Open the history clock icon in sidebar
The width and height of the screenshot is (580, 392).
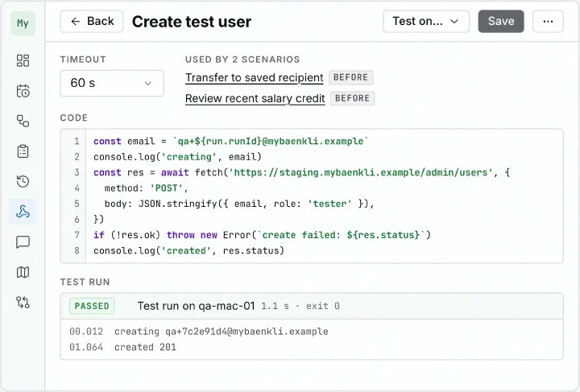point(23,181)
